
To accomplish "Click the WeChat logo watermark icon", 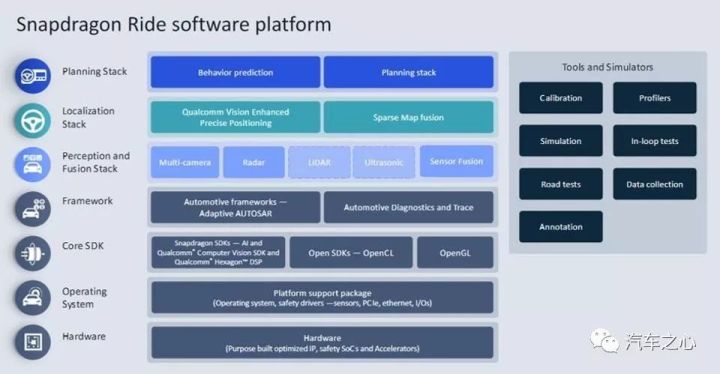I will (604, 341).
